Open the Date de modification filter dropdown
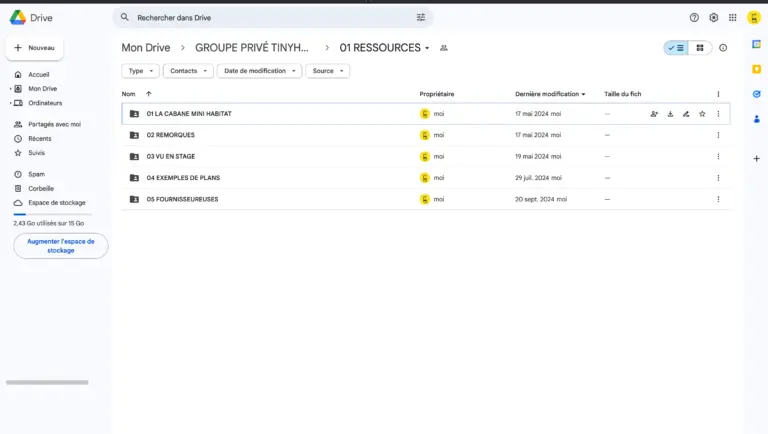 click(260, 71)
